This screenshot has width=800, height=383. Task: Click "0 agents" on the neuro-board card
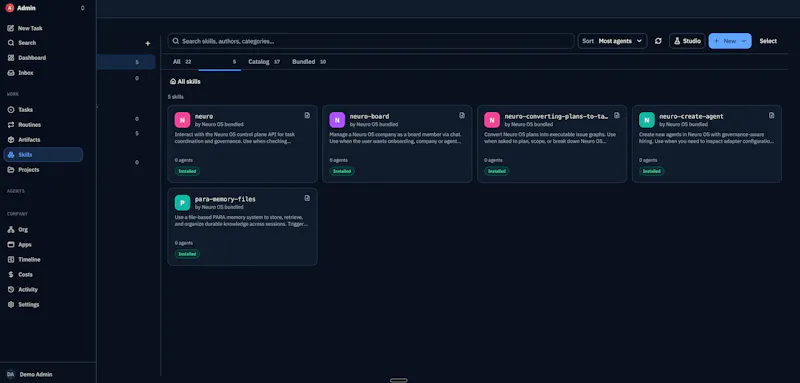(x=339, y=160)
